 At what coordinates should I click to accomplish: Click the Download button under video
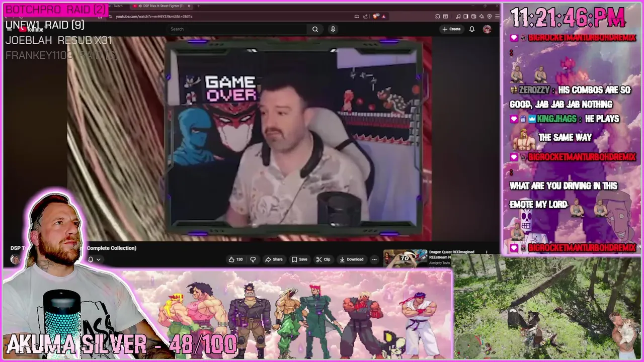coord(351,259)
